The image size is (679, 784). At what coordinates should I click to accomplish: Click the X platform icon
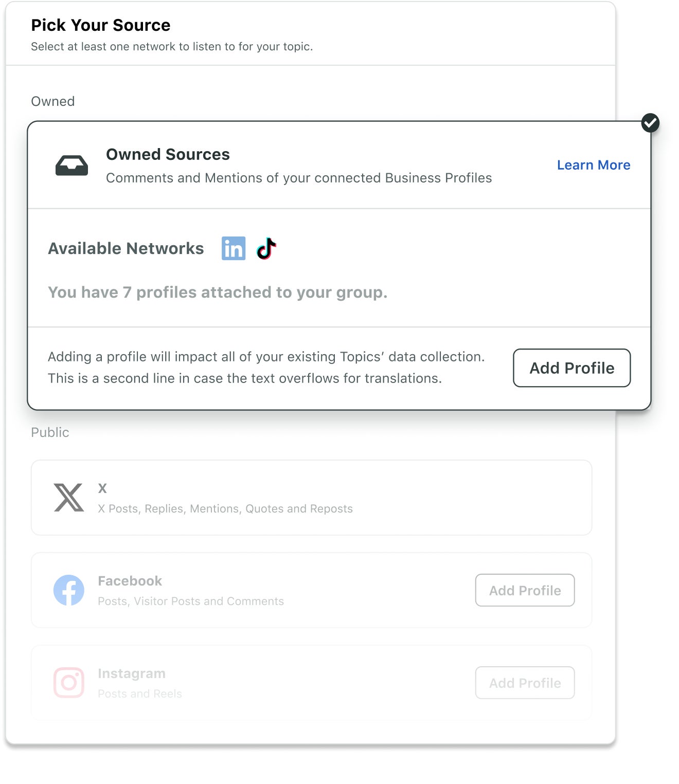[68, 497]
